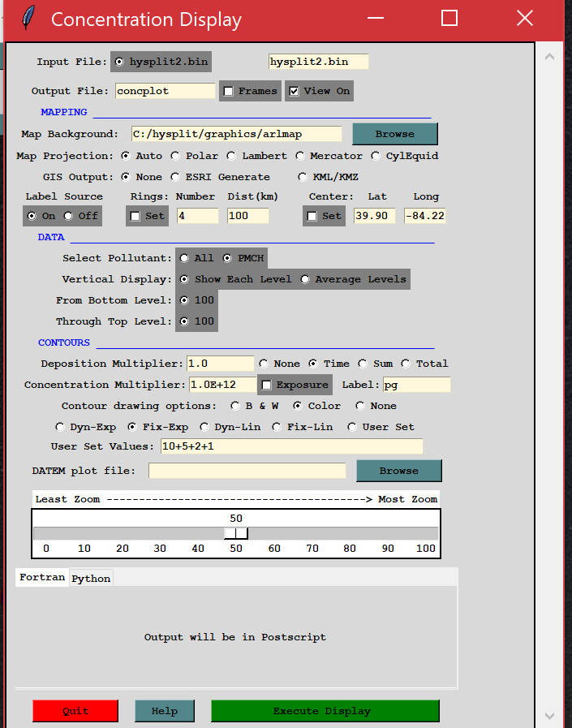Select Auto map projection
Image resolution: width=572 pixels, height=728 pixels.
pyautogui.click(x=126, y=156)
